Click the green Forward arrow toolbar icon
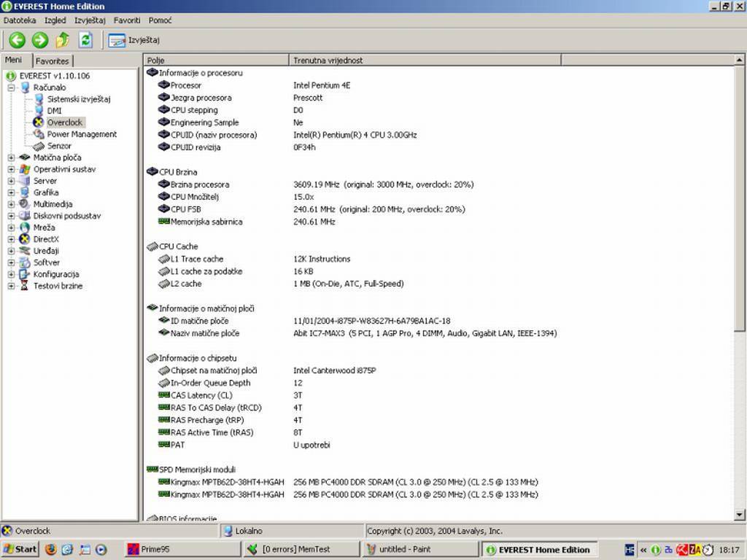Image resolution: width=747 pixels, height=560 pixels. point(40,40)
